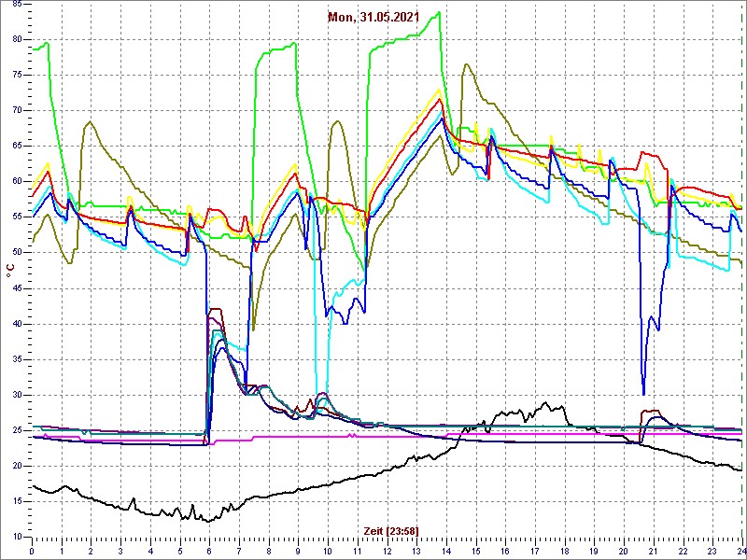This screenshot has width=747, height=560.
Task: Click the '°C' temperature axis label
Action: 10,271
